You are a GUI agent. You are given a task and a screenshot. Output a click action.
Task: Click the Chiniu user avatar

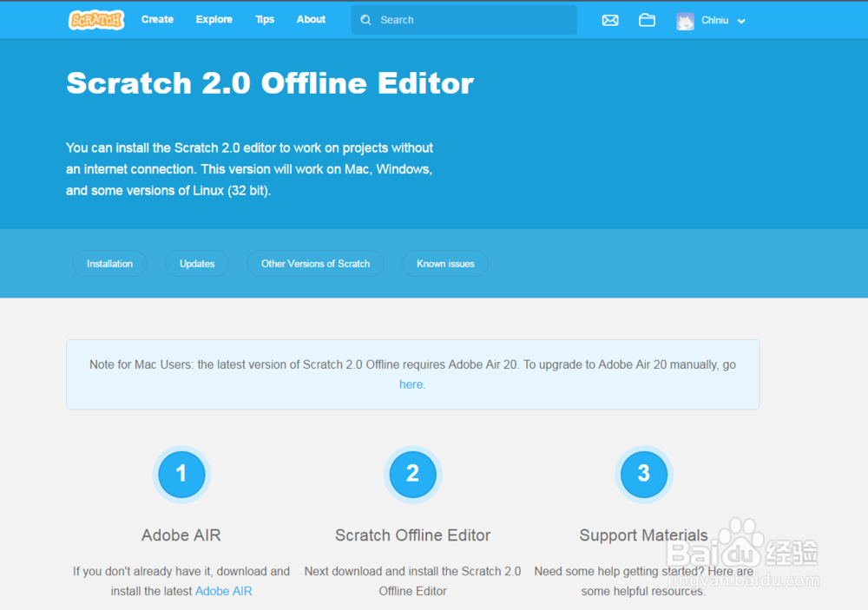pyautogui.click(x=685, y=21)
